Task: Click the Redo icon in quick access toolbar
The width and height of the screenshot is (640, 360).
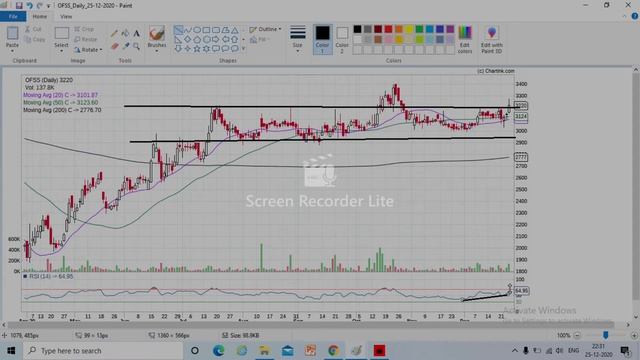Action: (x=40, y=6)
